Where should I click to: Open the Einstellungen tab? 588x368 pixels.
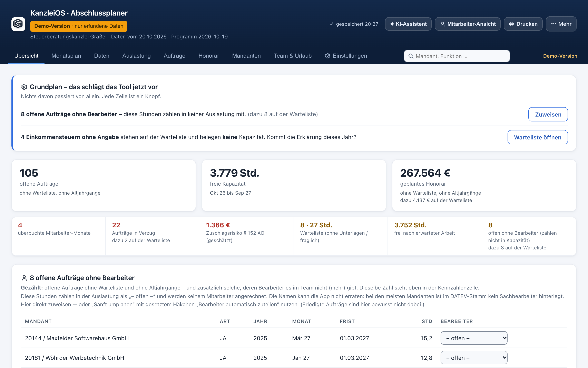pyautogui.click(x=346, y=56)
